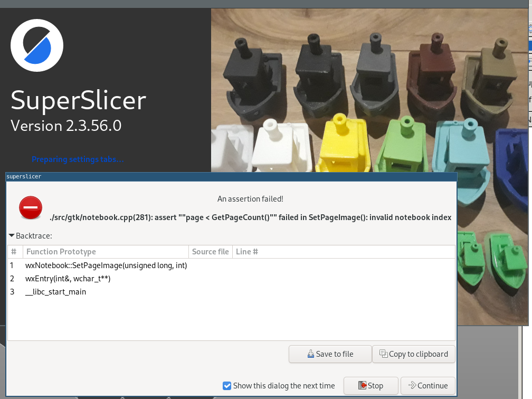The width and height of the screenshot is (532, 399).
Task: Click 'An assertion failed!' heading
Action: (250, 199)
